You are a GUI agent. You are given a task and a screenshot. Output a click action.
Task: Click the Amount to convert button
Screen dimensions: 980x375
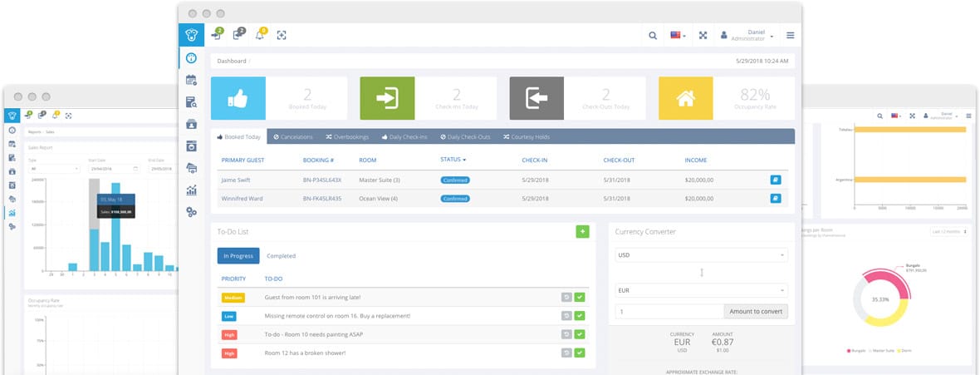[756, 311]
